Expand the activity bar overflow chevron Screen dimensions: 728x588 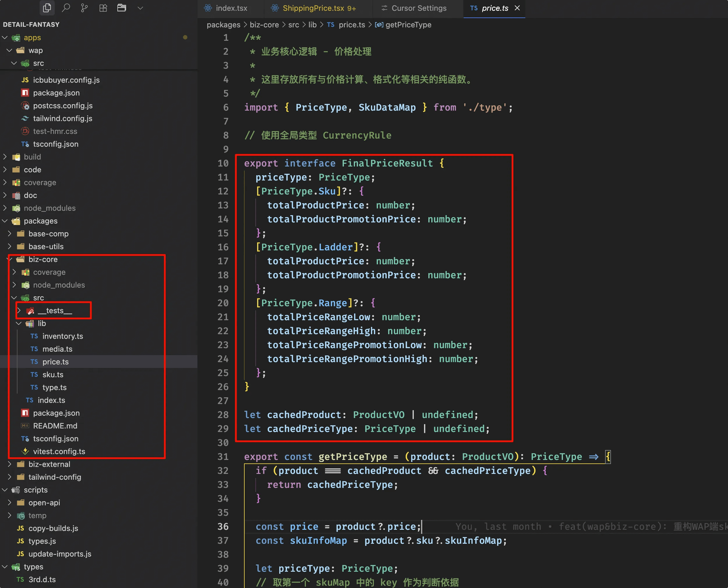pos(140,8)
